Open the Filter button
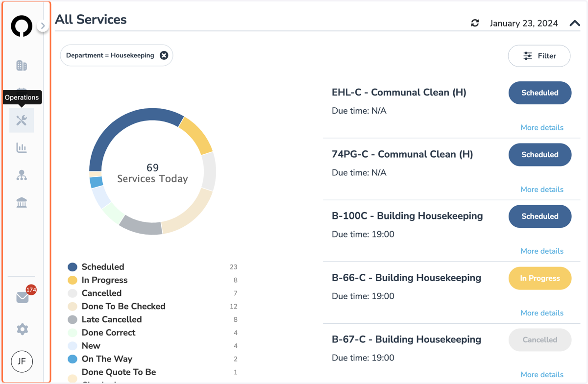This screenshot has height=384, width=588. [539, 56]
